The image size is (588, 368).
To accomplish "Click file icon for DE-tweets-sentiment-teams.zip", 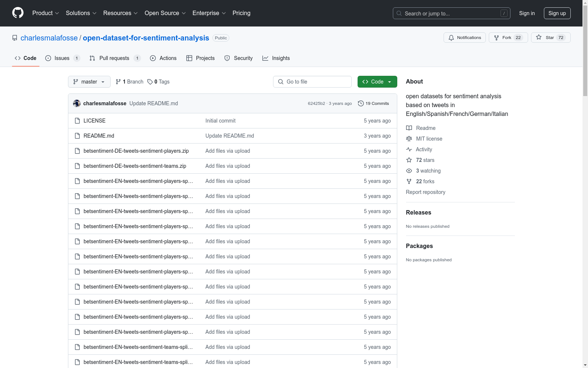I will point(77,166).
